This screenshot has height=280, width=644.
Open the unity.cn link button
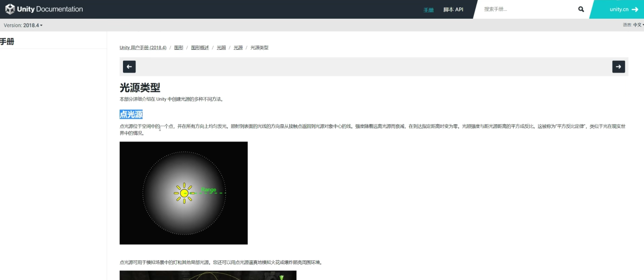(x=619, y=9)
